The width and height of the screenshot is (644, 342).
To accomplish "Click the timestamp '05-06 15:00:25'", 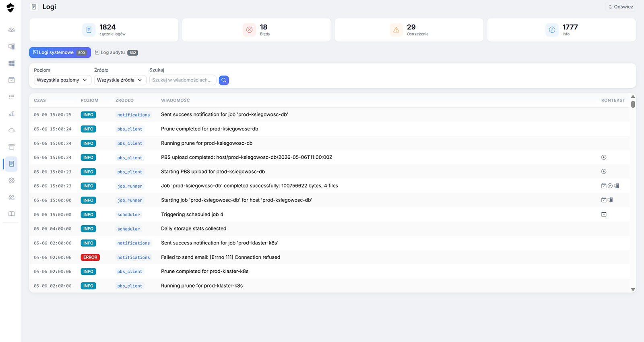I will tap(53, 115).
